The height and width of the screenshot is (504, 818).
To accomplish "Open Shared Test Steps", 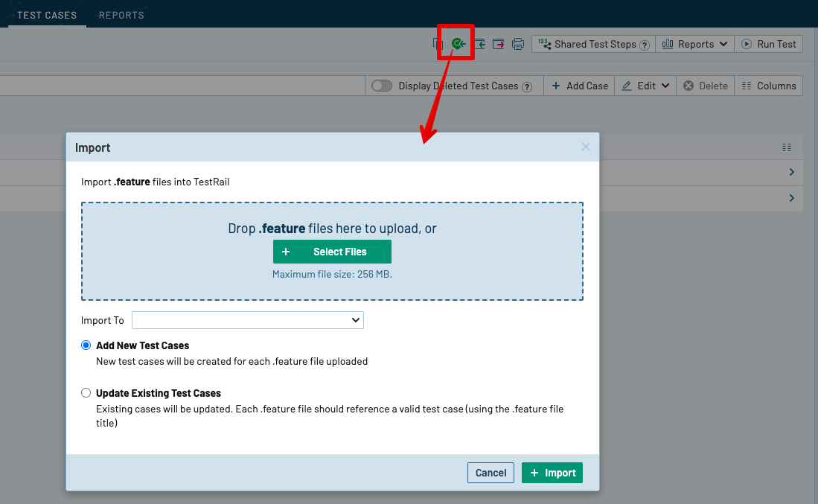I will tap(593, 45).
